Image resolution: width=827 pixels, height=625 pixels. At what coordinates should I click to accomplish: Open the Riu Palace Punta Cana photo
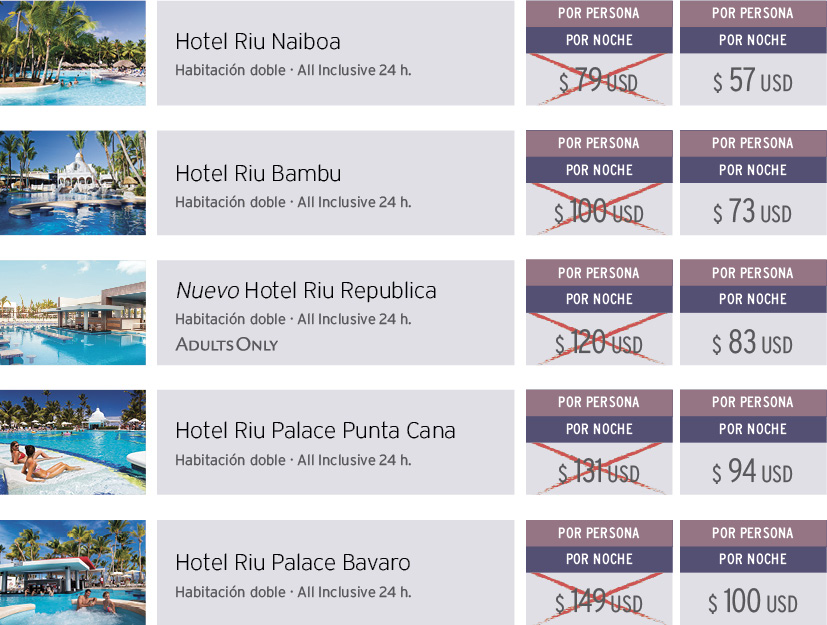(x=73, y=442)
